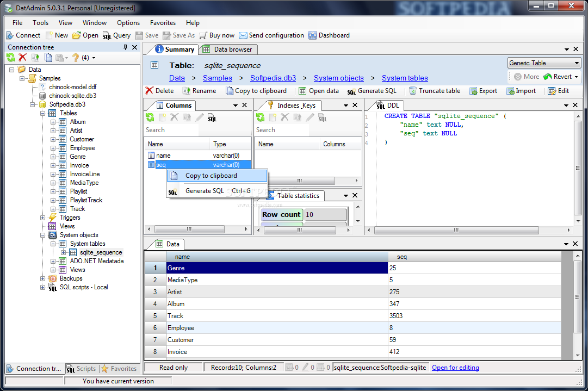Open the Favorites menu
Viewport: 588px width, 391px height.
point(163,23)
